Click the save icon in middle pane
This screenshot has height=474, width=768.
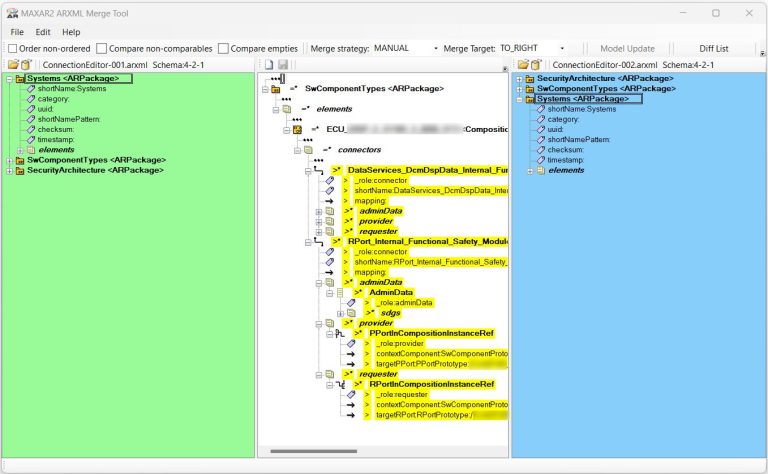(x=283, y=65)
